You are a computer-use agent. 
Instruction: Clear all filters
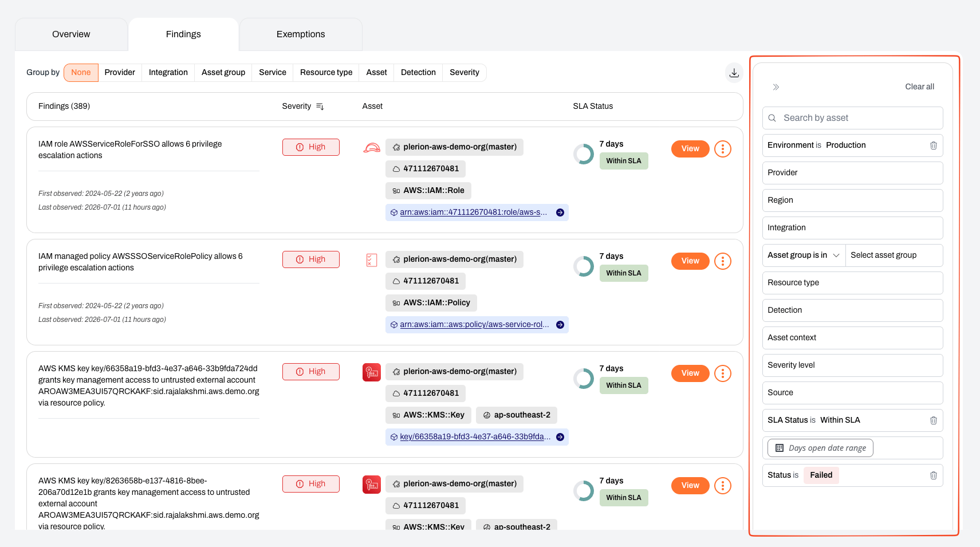tap(919, 87)
